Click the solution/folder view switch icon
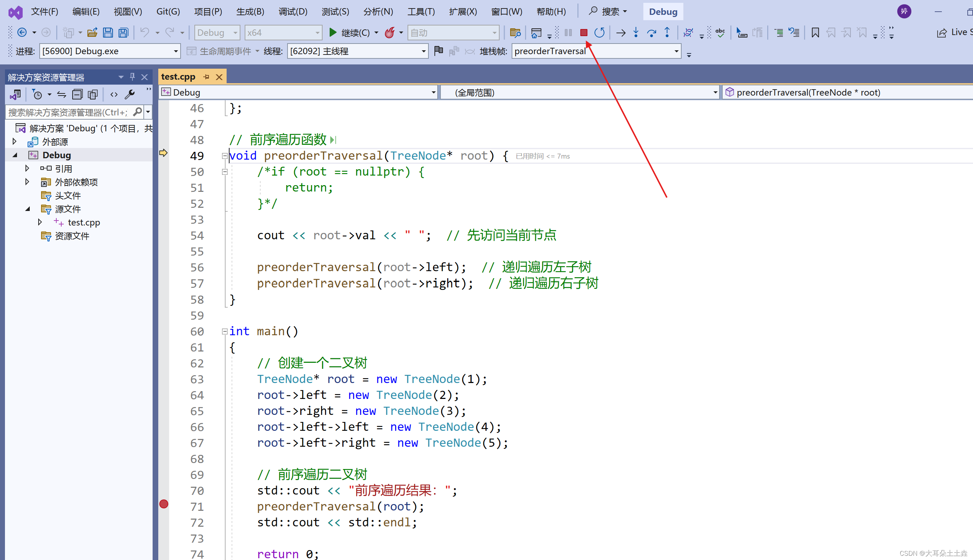Viewport: 973px width, 560px height. (x=16, y=94)
